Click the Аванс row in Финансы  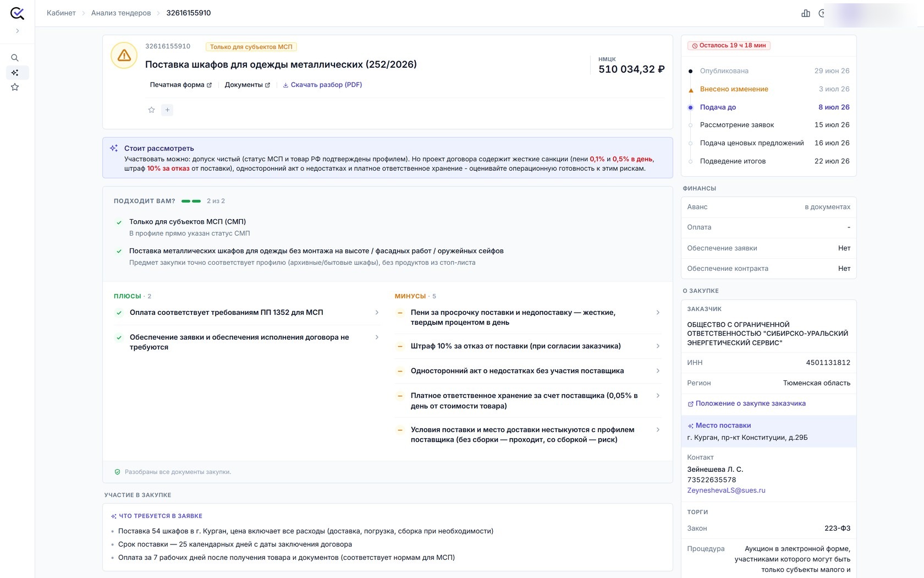pos(768,207)
